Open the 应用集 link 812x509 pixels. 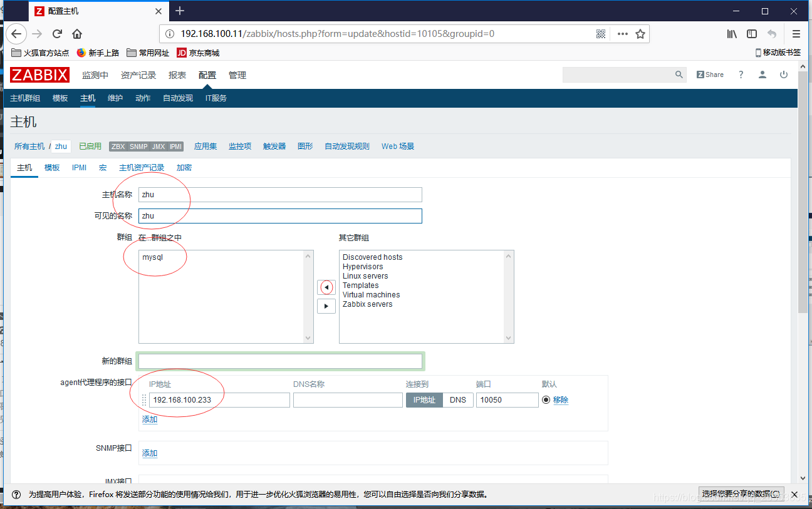206,147
